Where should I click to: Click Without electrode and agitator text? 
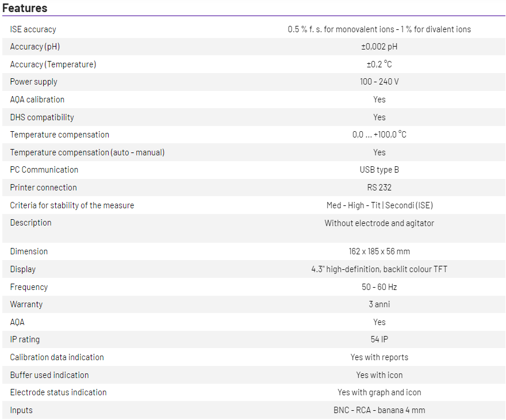coord(379,223)
